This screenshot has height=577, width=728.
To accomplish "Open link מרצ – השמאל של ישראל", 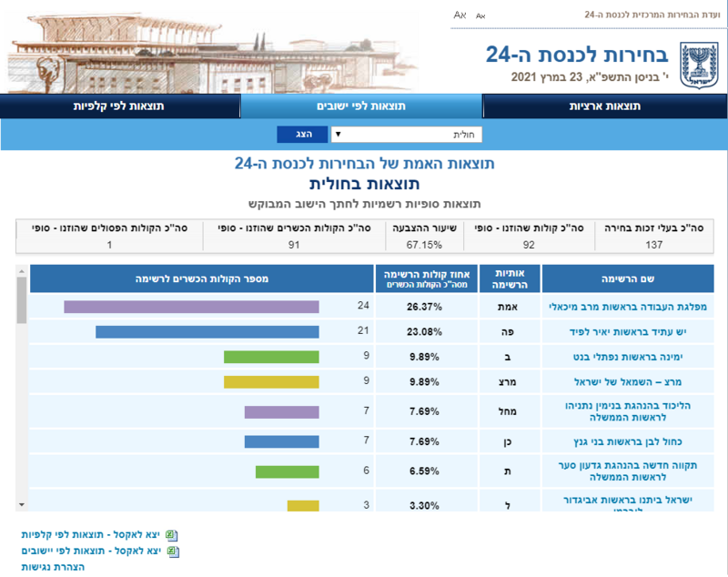I will [x=628, y=382].
